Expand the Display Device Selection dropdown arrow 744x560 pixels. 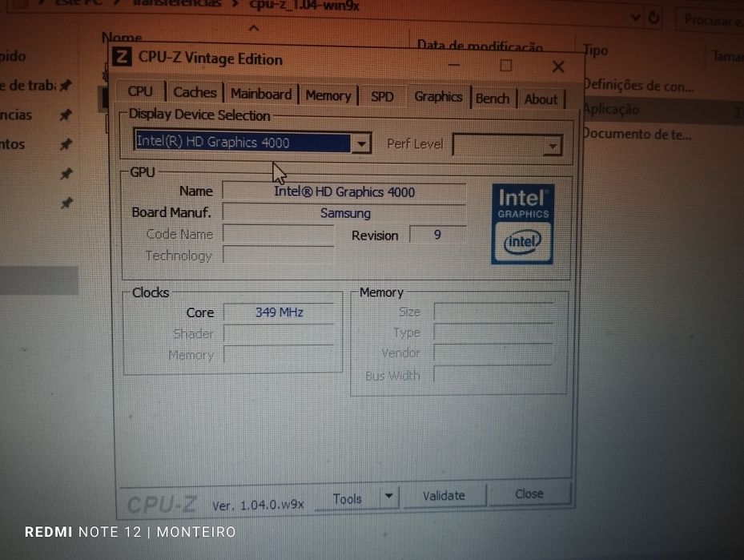click(x=361, y=143)
